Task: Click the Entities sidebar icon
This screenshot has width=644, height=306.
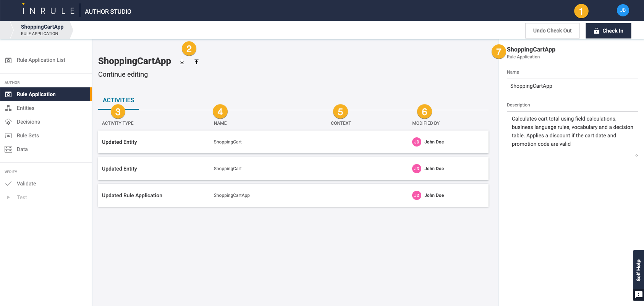Action: (8, 108)
